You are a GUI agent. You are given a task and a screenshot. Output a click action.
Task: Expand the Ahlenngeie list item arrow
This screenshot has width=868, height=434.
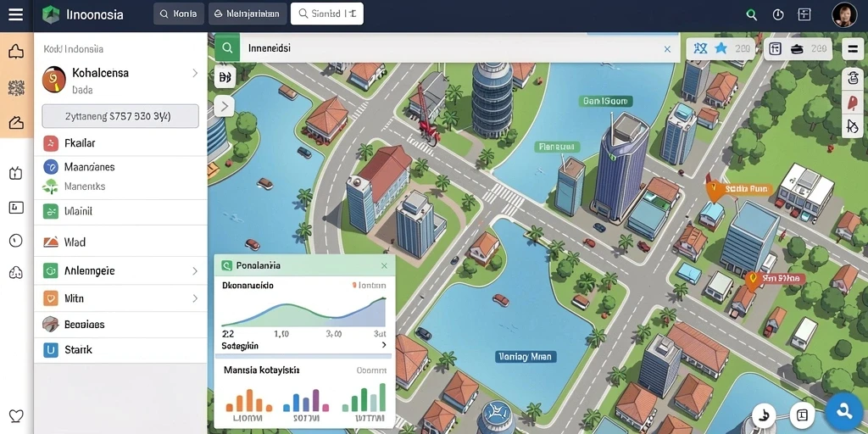[195, 271]
